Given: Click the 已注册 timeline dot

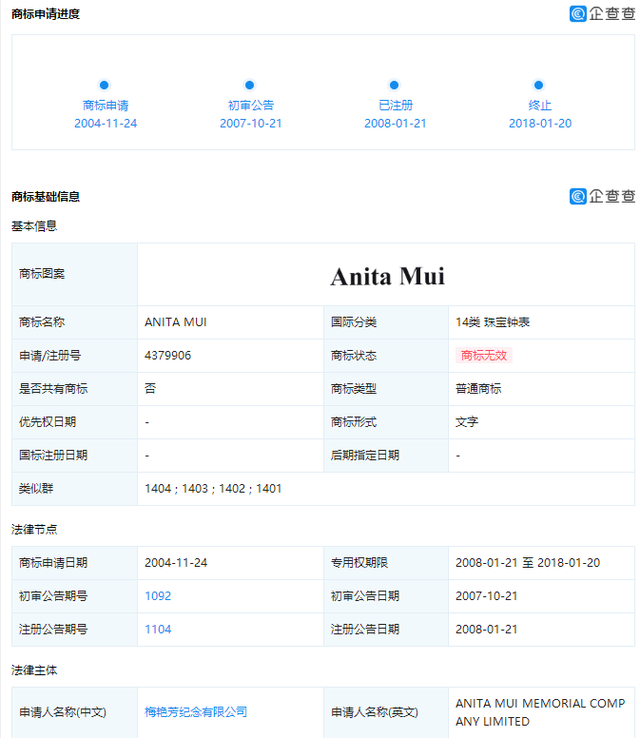Looking at the screenshot, I should (394, 85).
